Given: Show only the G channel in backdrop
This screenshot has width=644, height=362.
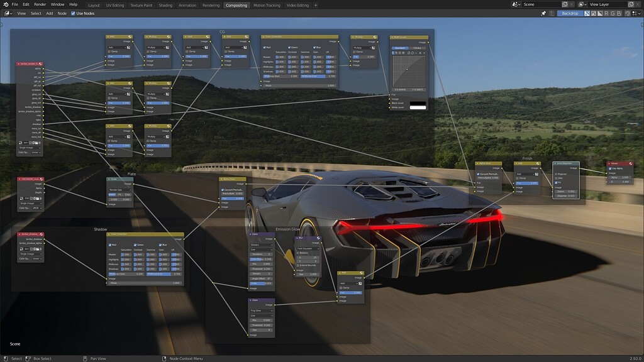Looking at the screenshot, I should point(613,13).
